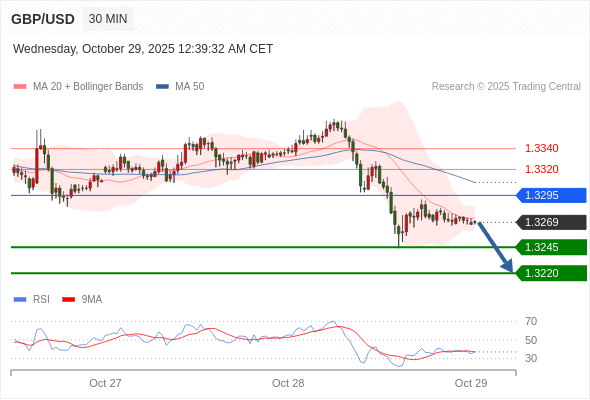Click the MA 50 legend label
The image size is (590, 400).
click(x=190, y=87)
